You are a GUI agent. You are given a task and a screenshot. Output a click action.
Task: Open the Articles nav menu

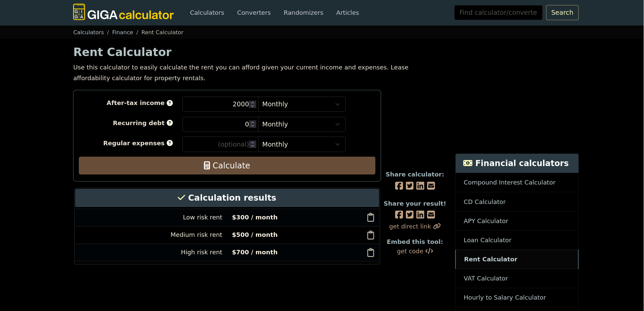[x=347, y=13]
